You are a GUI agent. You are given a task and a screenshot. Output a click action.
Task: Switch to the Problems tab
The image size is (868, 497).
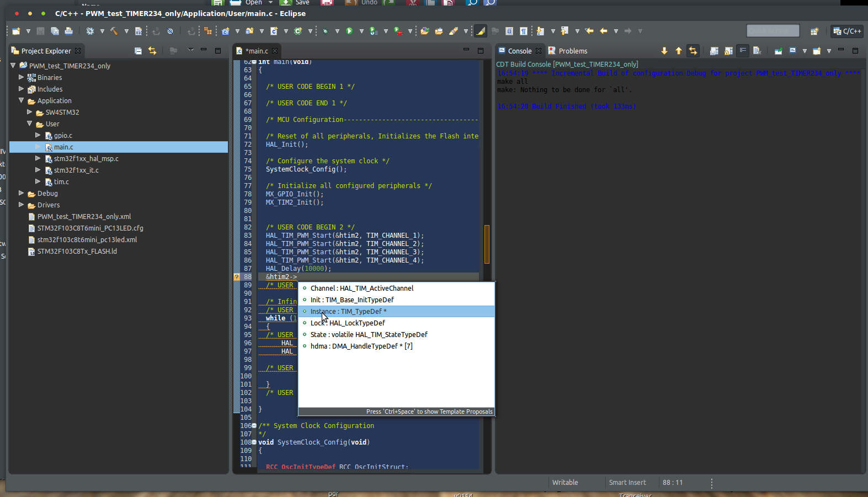(x=572, y=51)
